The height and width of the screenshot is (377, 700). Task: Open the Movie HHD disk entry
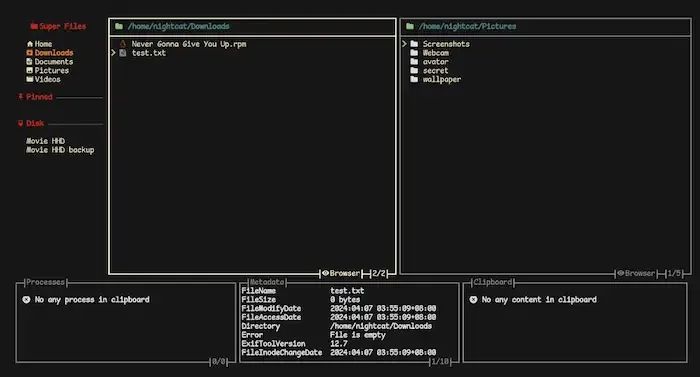click(45, 141)
